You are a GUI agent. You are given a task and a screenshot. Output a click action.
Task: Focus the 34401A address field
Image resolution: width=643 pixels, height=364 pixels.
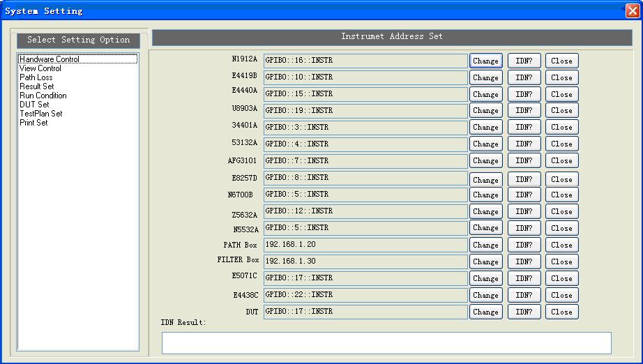pyautogui.click(x=365, y=128)
